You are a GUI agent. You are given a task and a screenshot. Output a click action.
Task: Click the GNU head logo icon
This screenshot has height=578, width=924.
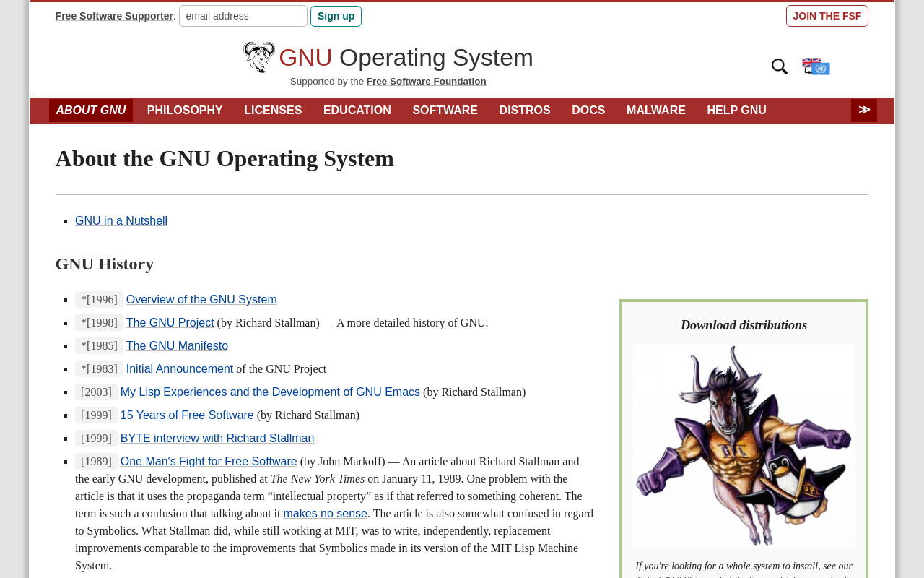pos(259,57)
